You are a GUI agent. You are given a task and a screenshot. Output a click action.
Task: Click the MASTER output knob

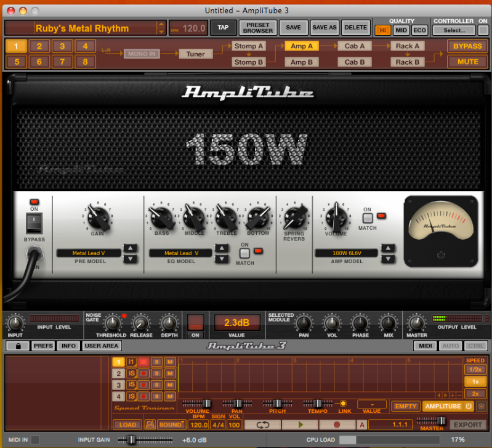(x=417, y=323)
